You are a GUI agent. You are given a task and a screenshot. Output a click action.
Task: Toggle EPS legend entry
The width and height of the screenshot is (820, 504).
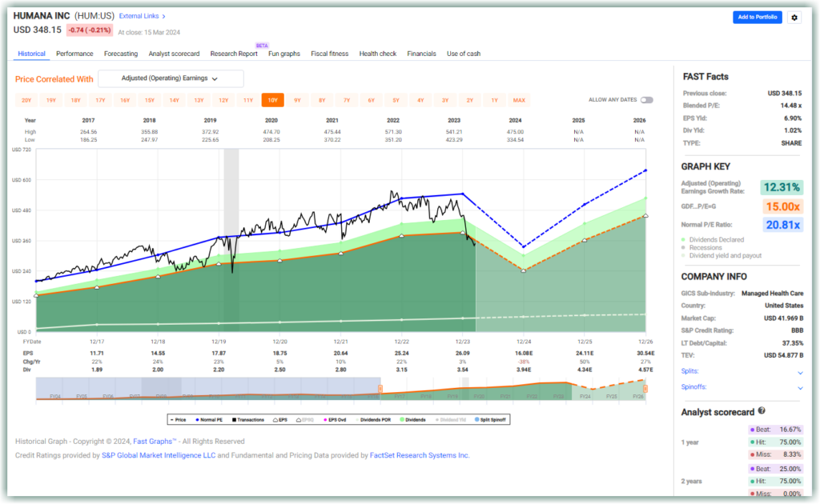click(x=279, y=420)
